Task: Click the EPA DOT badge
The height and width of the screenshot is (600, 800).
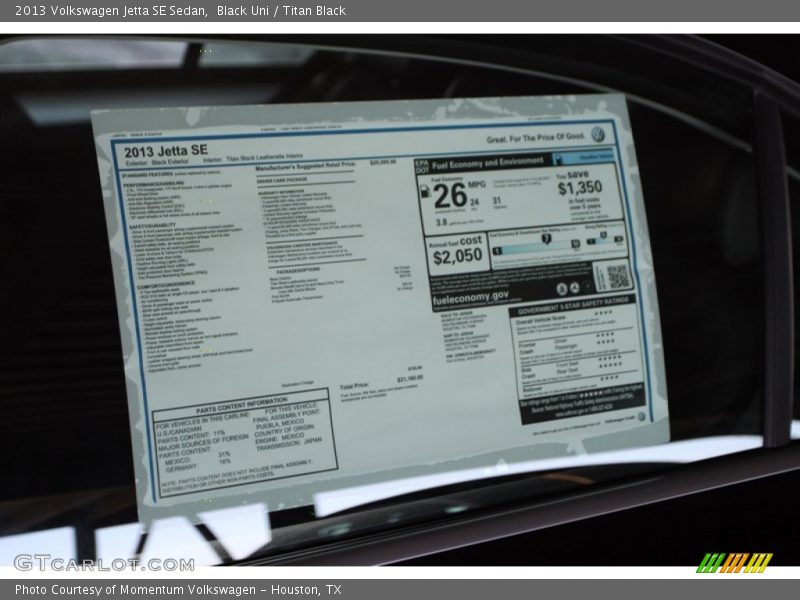Action: click(421, 165)
